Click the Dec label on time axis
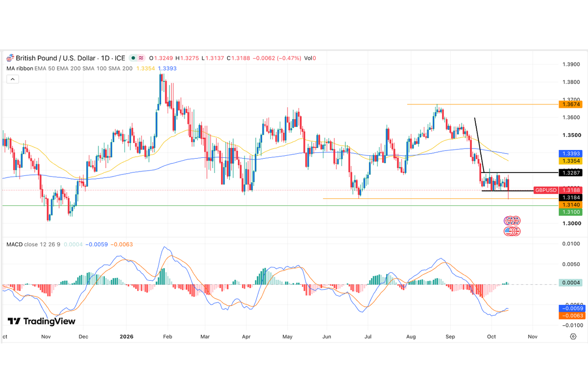 83,337
